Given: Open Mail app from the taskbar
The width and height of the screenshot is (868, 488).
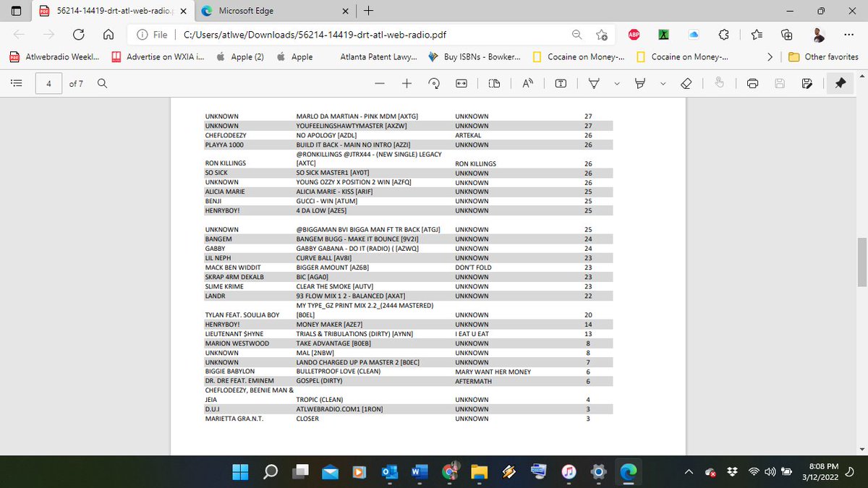Looking at the screenshot, I should coord(330,471).
